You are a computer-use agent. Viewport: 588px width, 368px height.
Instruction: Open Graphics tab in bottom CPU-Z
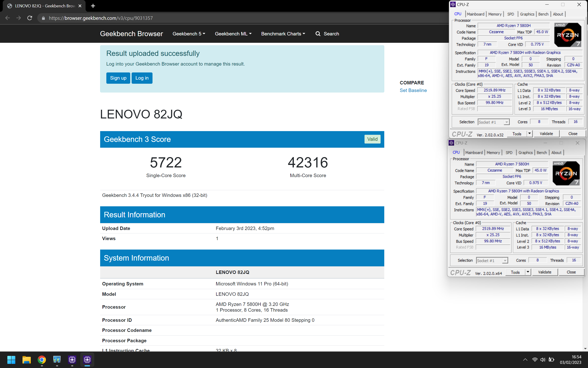(x=525, y=152)
